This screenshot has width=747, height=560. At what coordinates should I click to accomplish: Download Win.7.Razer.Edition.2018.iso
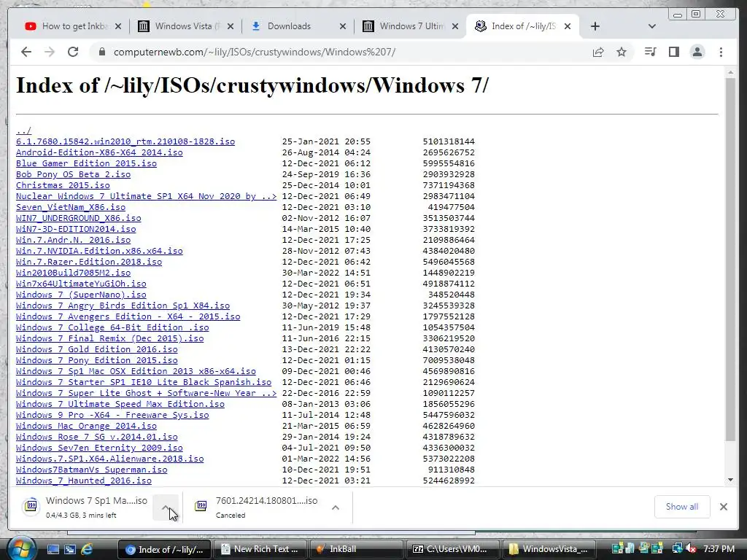tap(88, 262)
